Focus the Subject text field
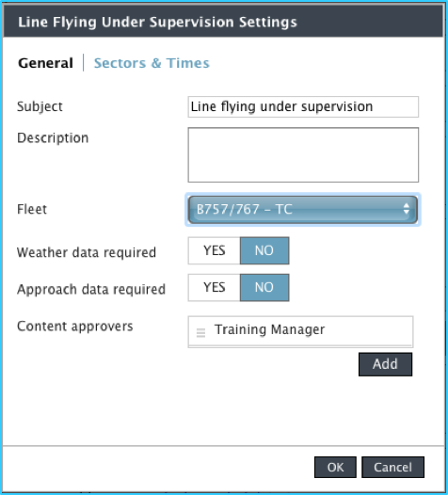The width and height of the screenshot is (448, 495). tap(303, 106)
